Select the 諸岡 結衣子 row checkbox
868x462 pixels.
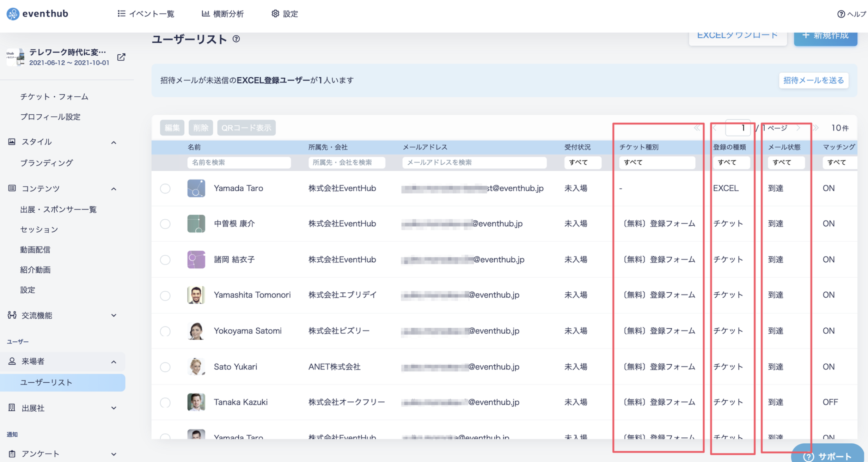165,260
